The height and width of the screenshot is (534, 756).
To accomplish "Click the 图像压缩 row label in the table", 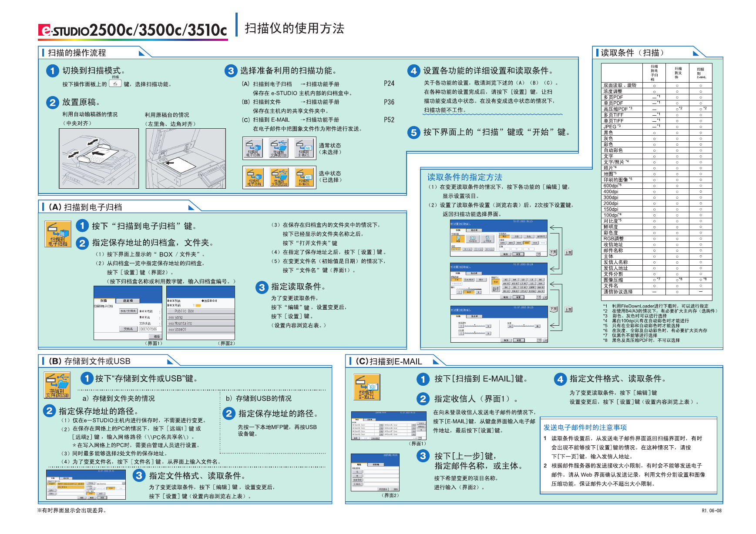I will 613,280.
